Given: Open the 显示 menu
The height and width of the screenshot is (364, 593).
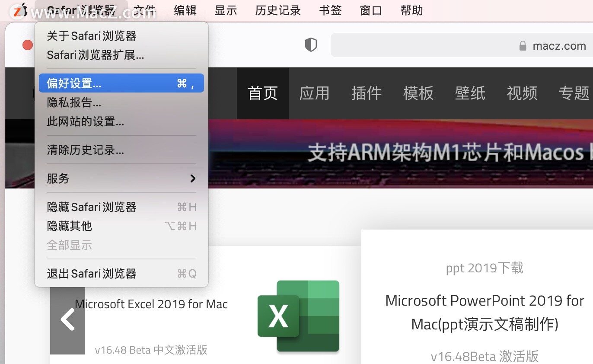Looking at the screenshot, I should 226,10.
